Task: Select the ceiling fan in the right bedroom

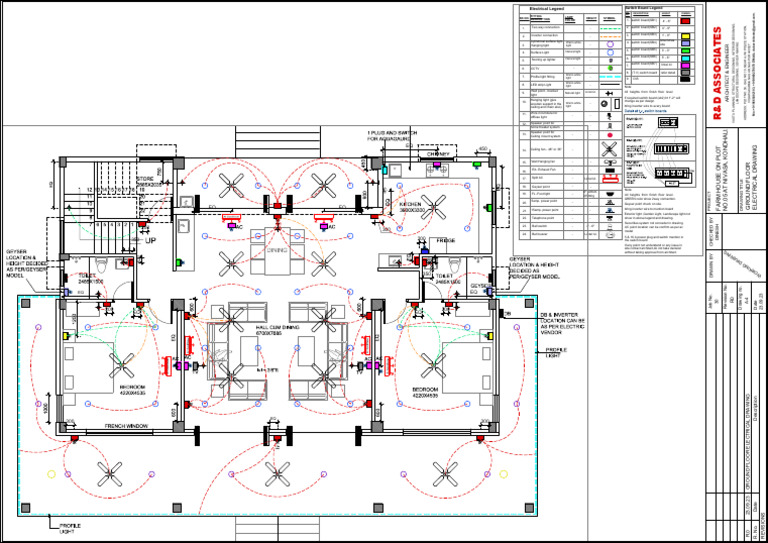Action: click(433, 365)
